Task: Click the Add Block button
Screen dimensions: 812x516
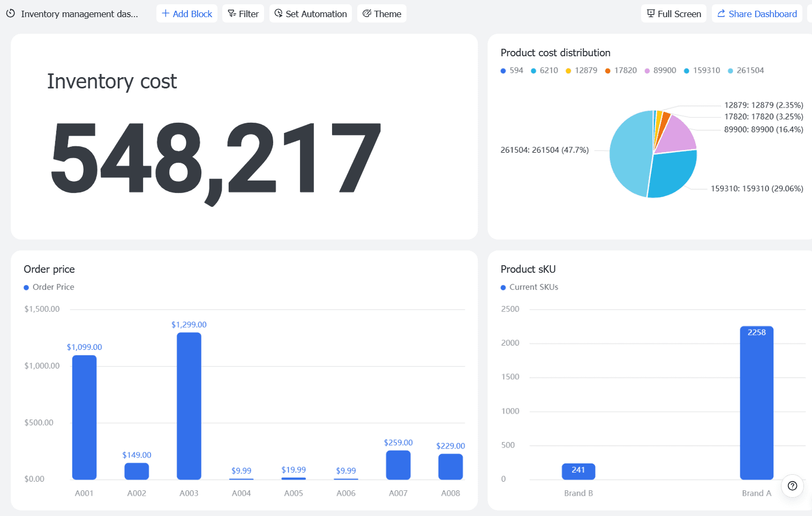Action: tap(187, 13)
